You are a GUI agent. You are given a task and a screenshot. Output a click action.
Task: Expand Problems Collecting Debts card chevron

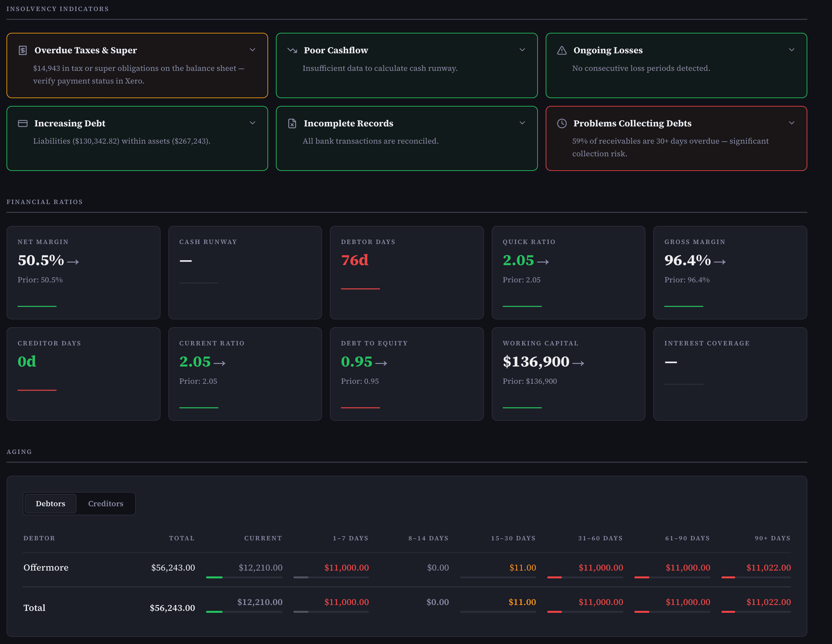point(791,122)
